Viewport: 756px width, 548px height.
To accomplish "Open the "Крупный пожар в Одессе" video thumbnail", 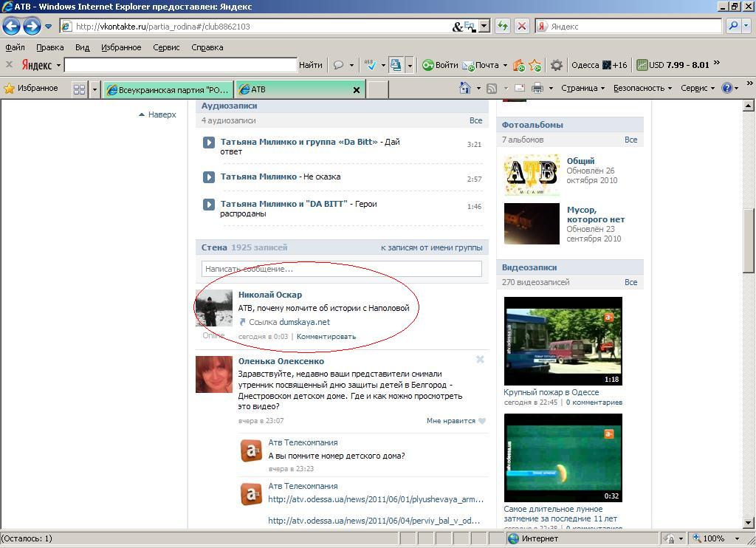I will pyautogui.click(x=563, y=341).
